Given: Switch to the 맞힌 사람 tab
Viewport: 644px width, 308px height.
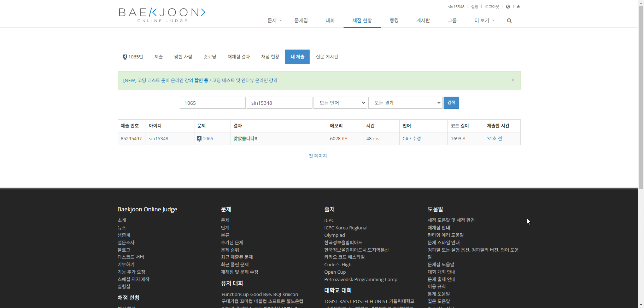Looking at the screenshot, I should click(x=183, y=57).
